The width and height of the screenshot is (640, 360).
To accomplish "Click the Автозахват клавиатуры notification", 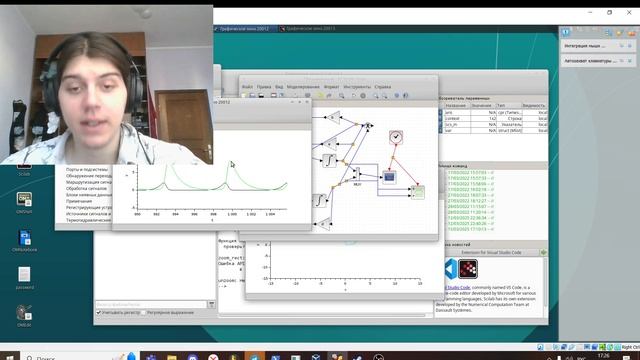I will click(x=598, y=61).
